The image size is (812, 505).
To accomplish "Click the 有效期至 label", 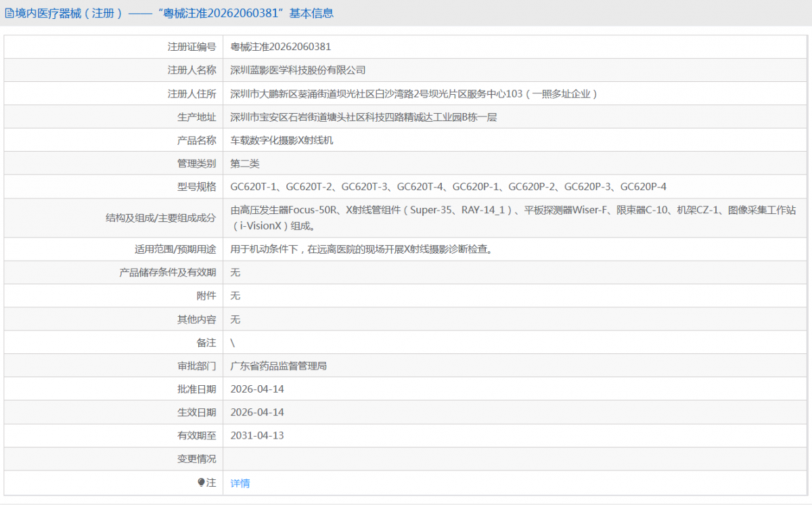I will point(197,435).
